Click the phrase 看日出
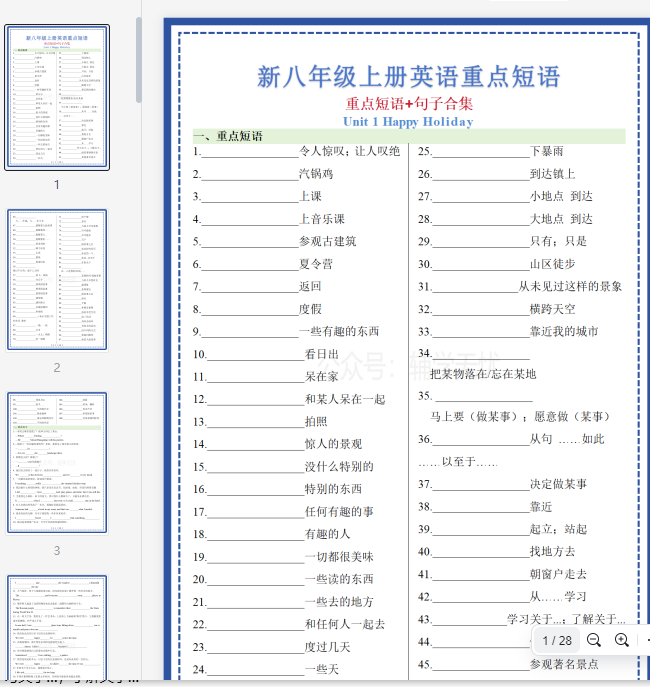Viewport: 650px width, 687px height. tap(321, 354)
